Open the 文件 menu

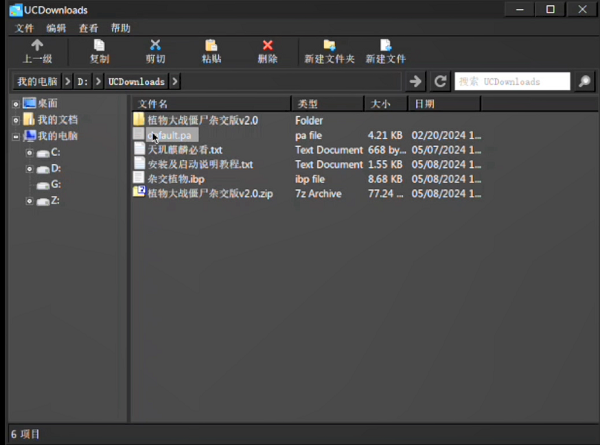[25, 28]
